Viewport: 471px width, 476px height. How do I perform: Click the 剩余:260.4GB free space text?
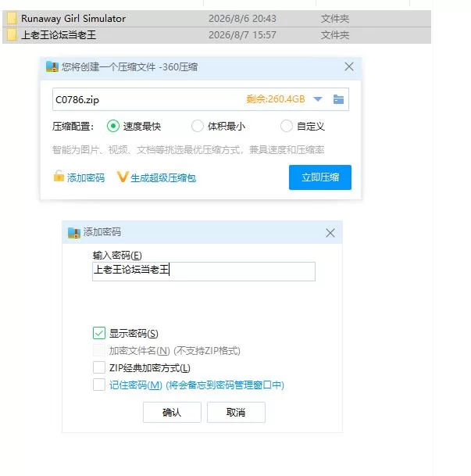click(x=276, y=99)
